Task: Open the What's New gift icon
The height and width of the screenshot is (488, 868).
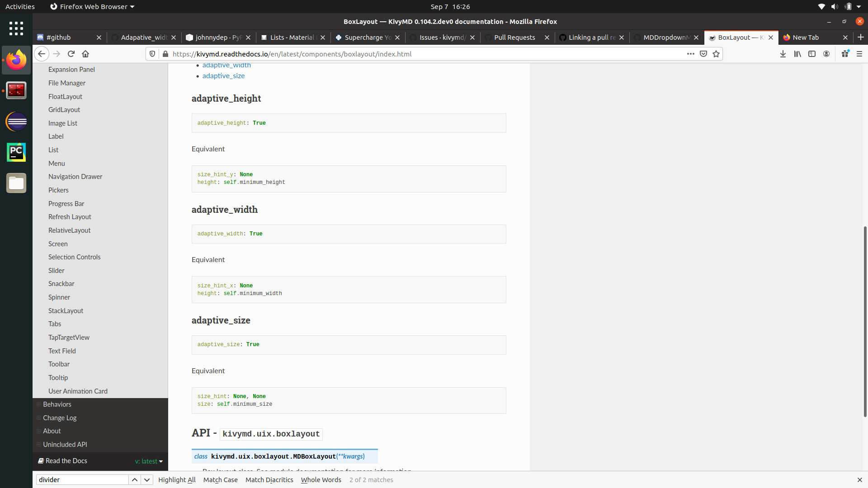Action: click(844, 54)
